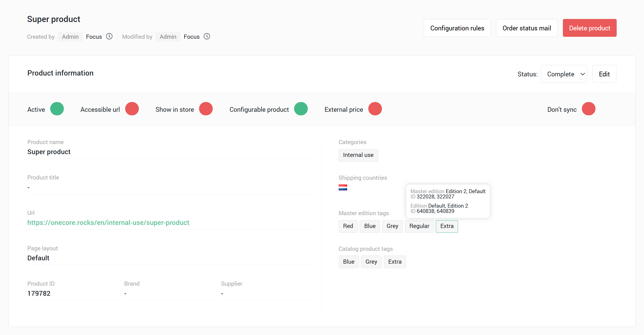Click the Netherlands flag shipping country
The image size is (644, 335).
pyautogui.click(x=343, y=188)
